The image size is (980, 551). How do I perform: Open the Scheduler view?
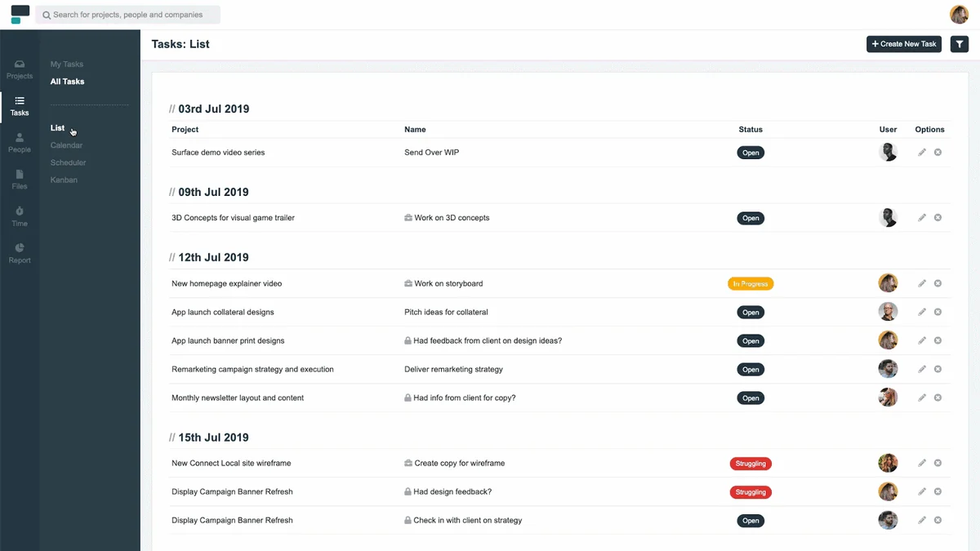pos(68,162)
